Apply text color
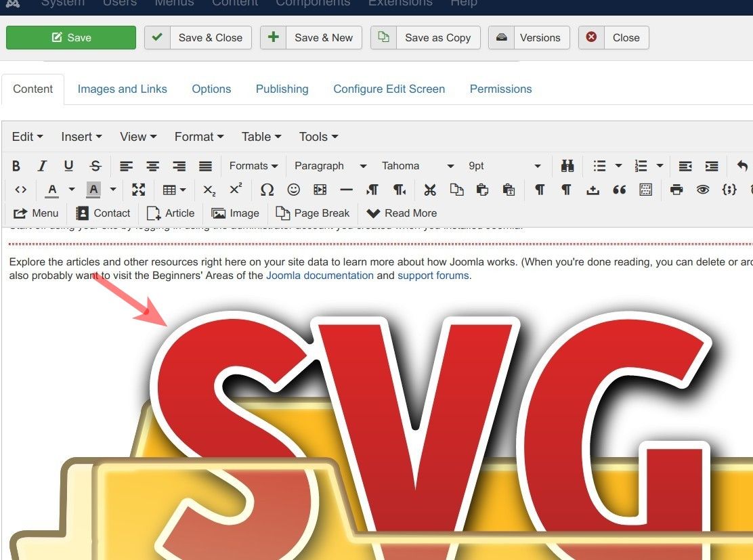This screenshot has width=753, height=560. click(52, 190)
